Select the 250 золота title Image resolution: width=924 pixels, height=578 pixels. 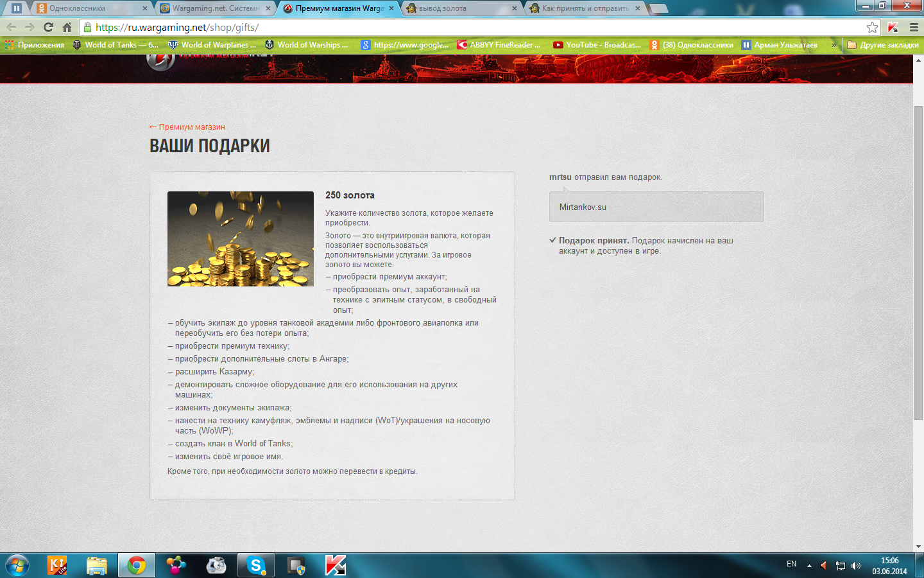point(350,195)
